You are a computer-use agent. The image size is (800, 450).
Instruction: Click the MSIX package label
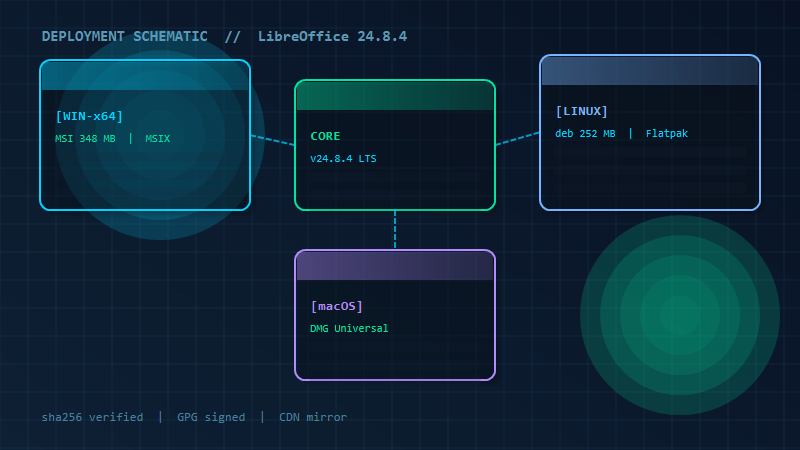coord(158,139)
